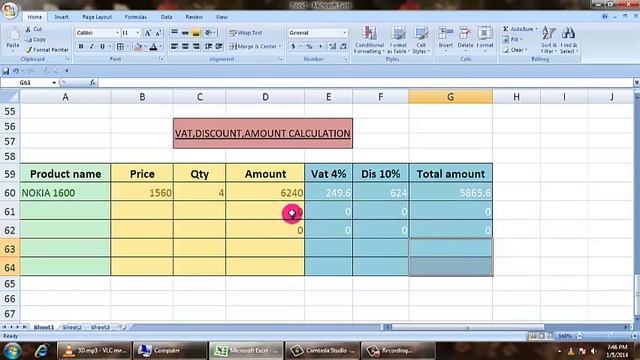The width and height of the screenshot is (640, 360).
Task: Open the font color dropdown arrow
Action: tap(160, 47)
